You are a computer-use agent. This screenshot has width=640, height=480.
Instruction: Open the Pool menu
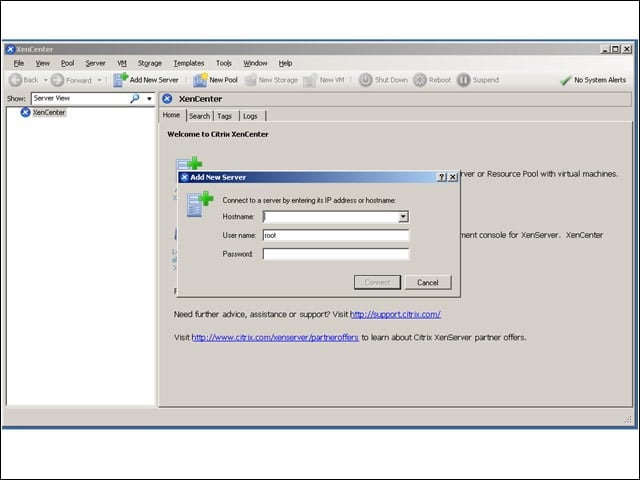[67, 63]
